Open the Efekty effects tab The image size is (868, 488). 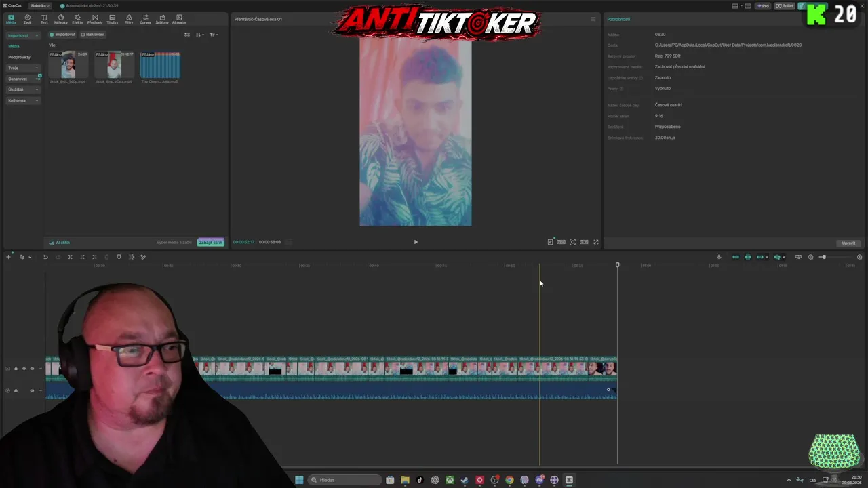[77, 19]
